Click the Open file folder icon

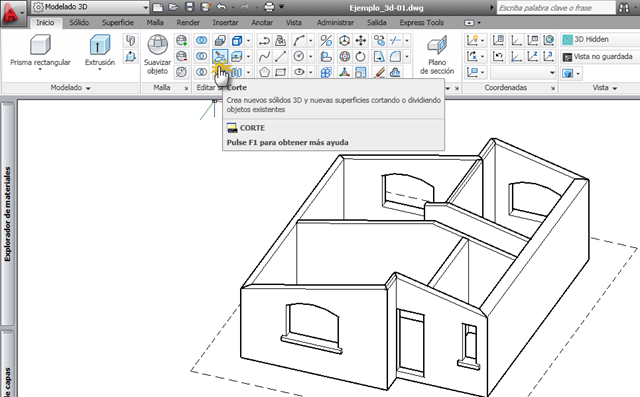pyautogui.click(x=173, y=7)
